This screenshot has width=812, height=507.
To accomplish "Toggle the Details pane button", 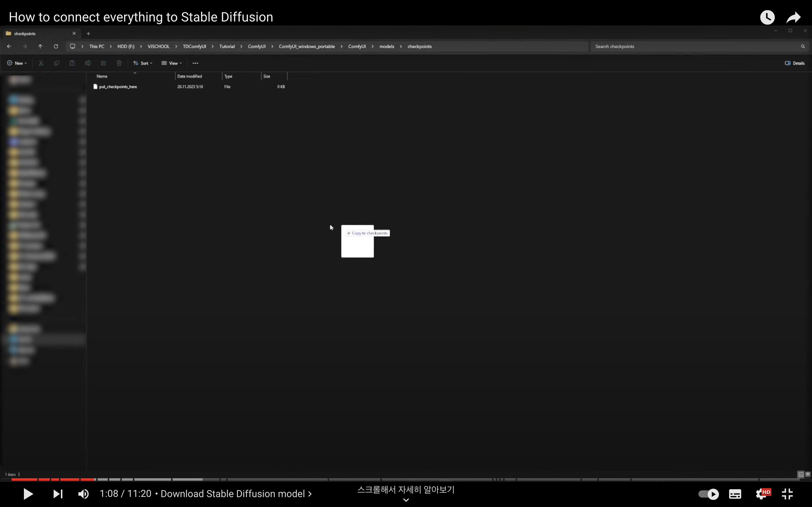I will click(795, 63).
